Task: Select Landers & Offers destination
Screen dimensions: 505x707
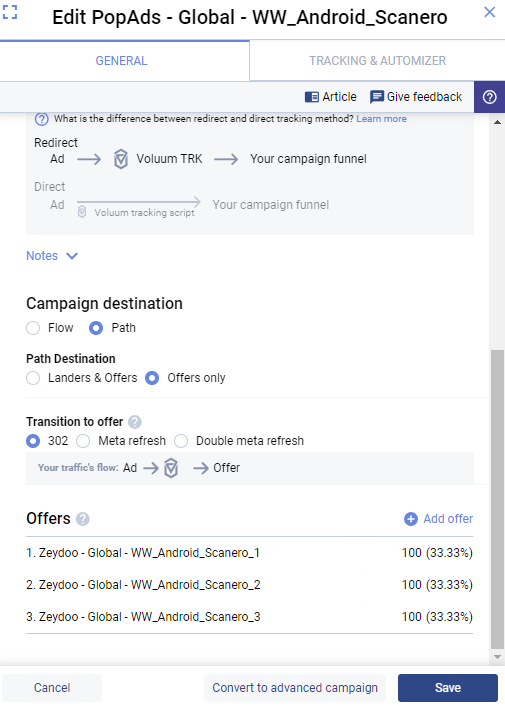Action: [x=33, y=378]
